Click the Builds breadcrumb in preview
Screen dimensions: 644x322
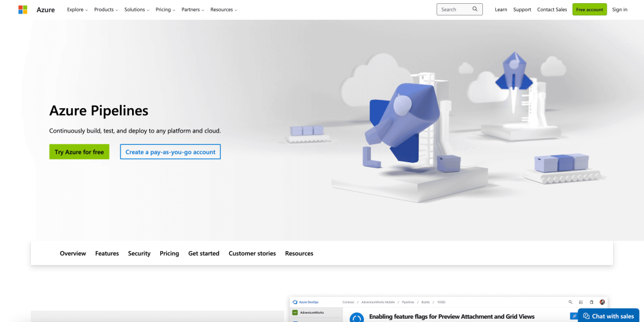pyautogui.click(x=426, y=302)
